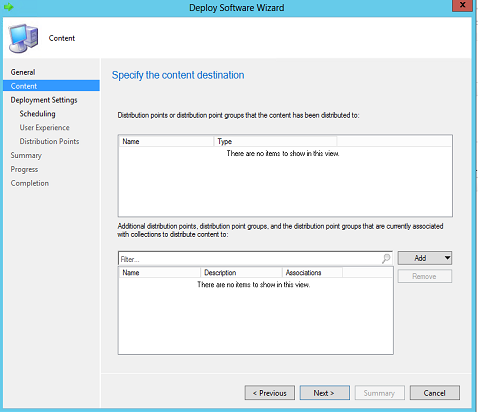The height and width of the screenshot is (412, 478).
Task: Open the Deployment Settings step
Action: pyautogui.click(x=44, y=100)
